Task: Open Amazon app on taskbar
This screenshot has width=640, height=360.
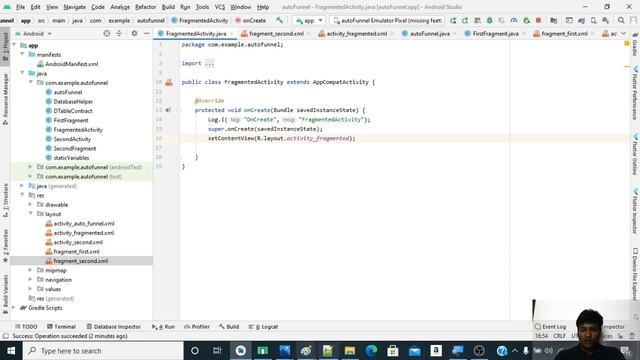Action: (x=436, y=351)
